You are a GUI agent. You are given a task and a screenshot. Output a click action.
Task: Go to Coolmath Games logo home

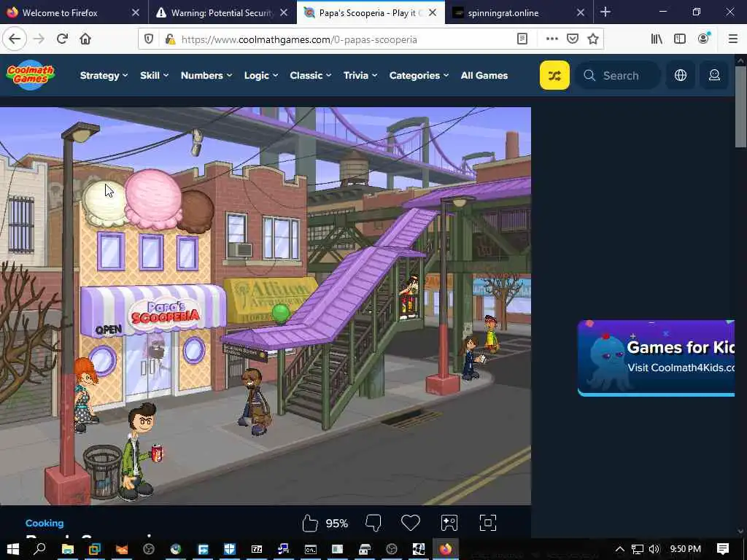coord(31,75)
